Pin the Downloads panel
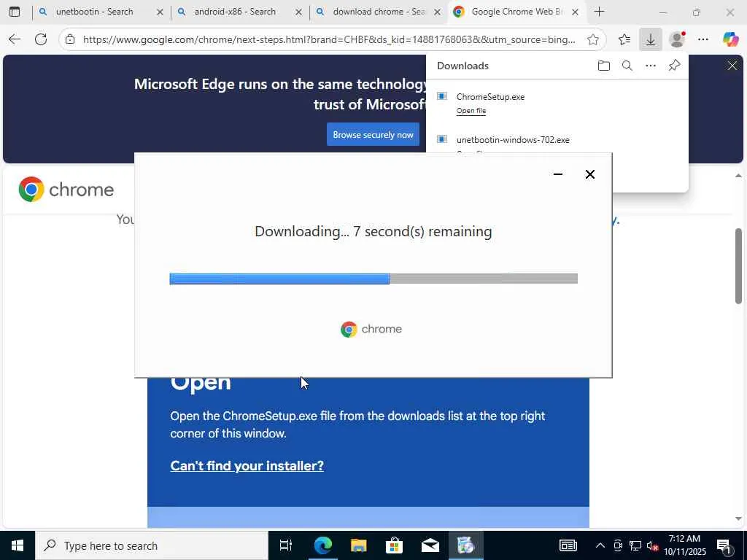This screenshot has width=747, height=560. [674, 66]
